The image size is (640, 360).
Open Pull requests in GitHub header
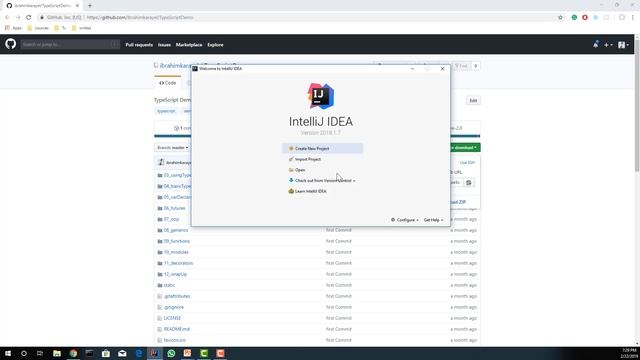[x=139, y=45]
